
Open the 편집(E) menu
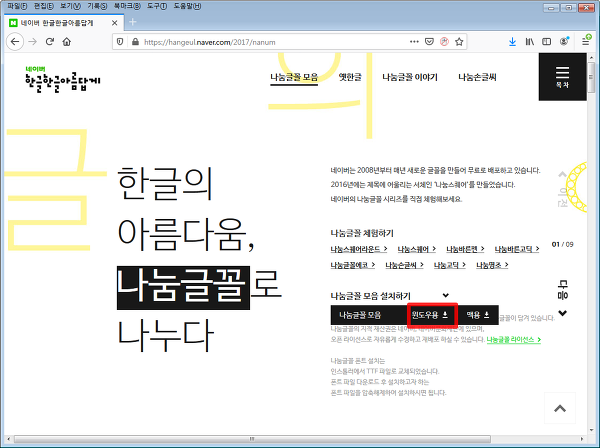(43, 6)
